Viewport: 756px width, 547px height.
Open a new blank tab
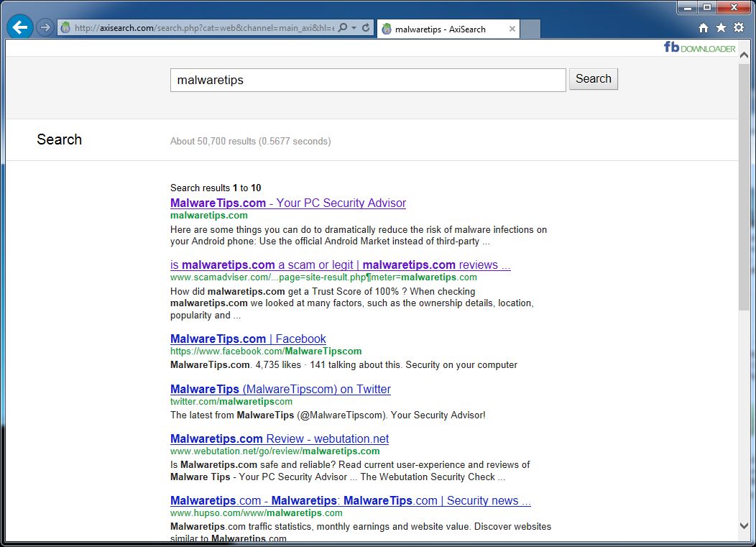pyautogui.click(x=531, y=29)
